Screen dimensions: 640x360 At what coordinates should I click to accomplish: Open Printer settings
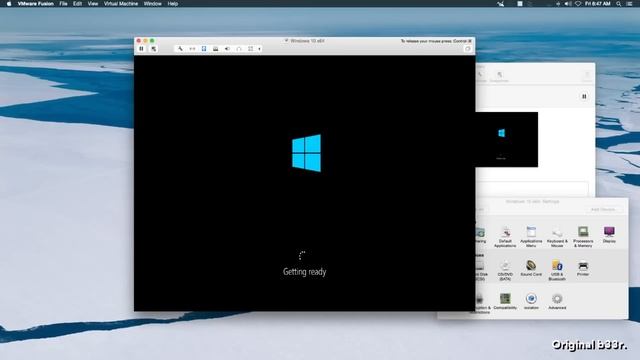583,268
